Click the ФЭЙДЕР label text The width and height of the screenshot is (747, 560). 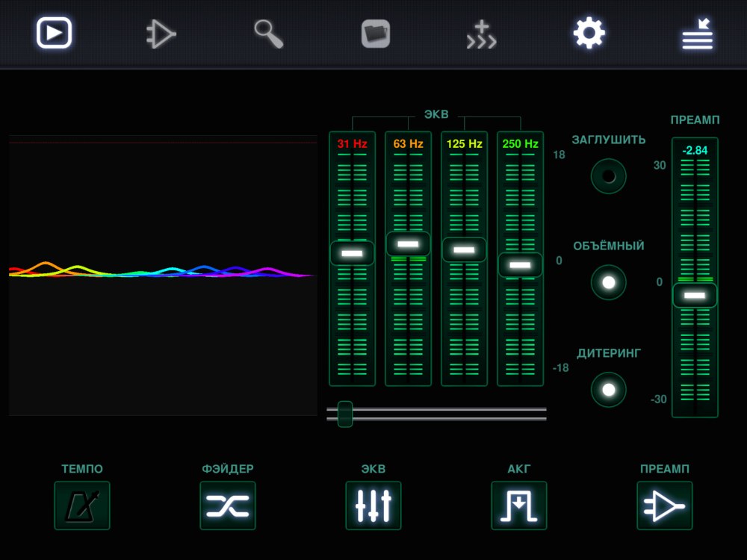coord(228,469)
